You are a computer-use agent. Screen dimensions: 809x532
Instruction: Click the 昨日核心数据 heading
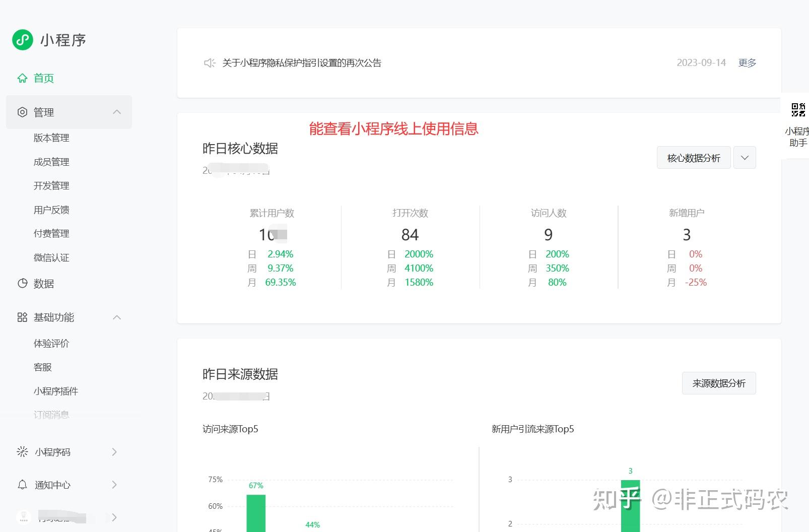pos(240,149)
